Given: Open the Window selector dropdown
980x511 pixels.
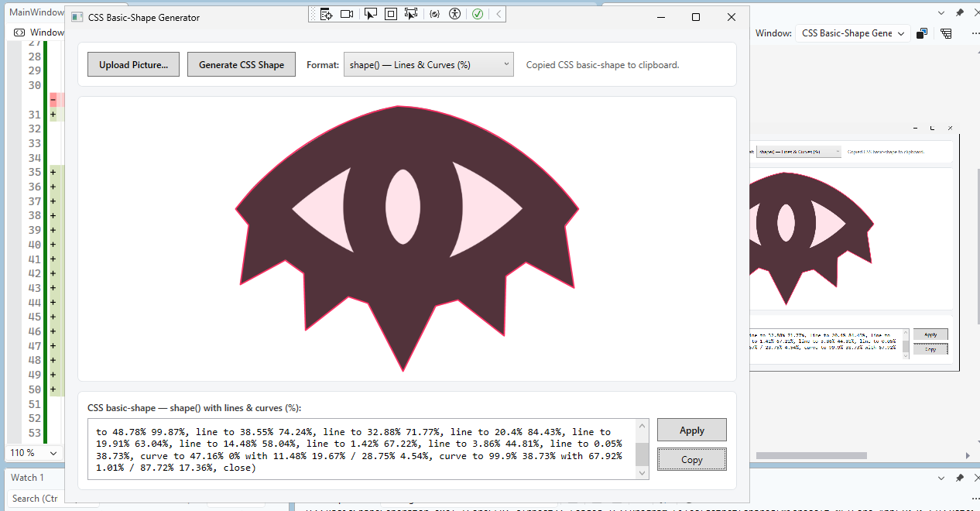Looking at the screenshot, I should (x=853, y=33).
